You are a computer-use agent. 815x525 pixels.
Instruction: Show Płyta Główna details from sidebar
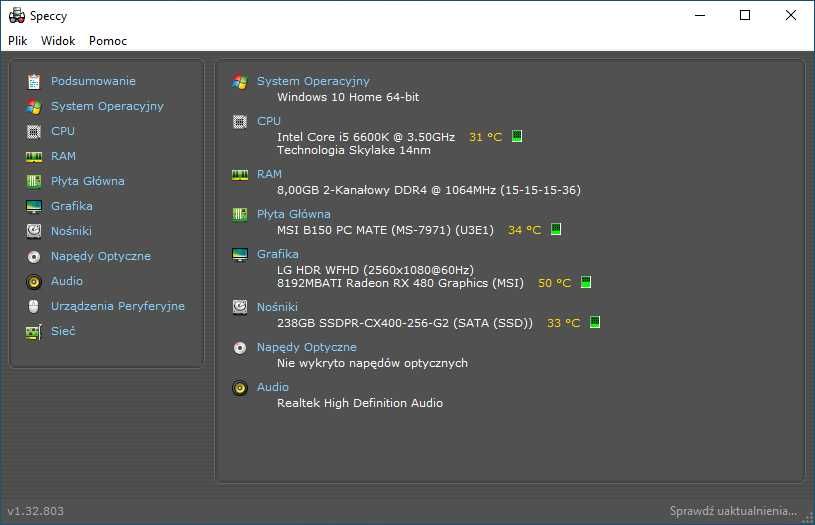coord(87,181)
